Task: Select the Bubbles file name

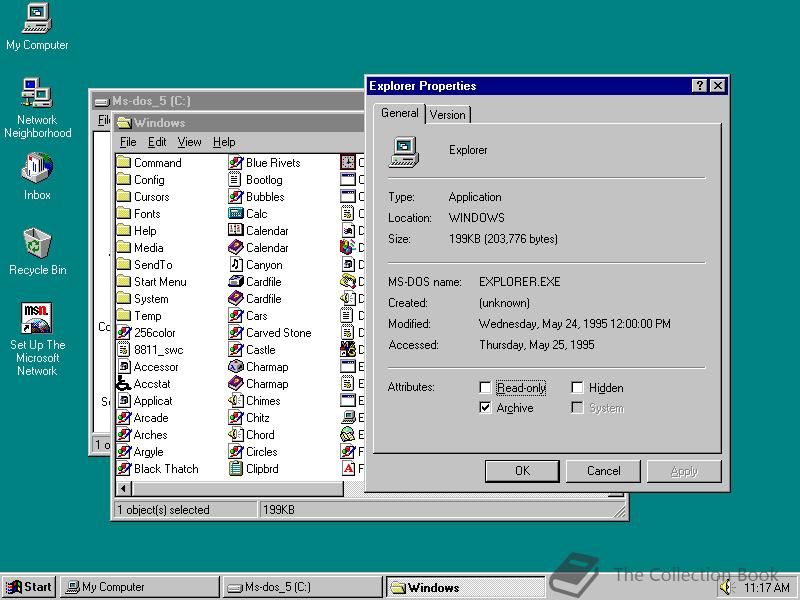Action: click(265, 196)
